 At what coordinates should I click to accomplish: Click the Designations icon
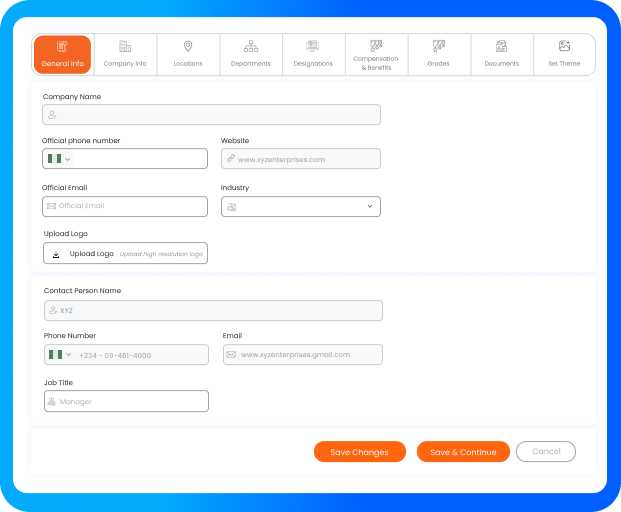point(313,46)
